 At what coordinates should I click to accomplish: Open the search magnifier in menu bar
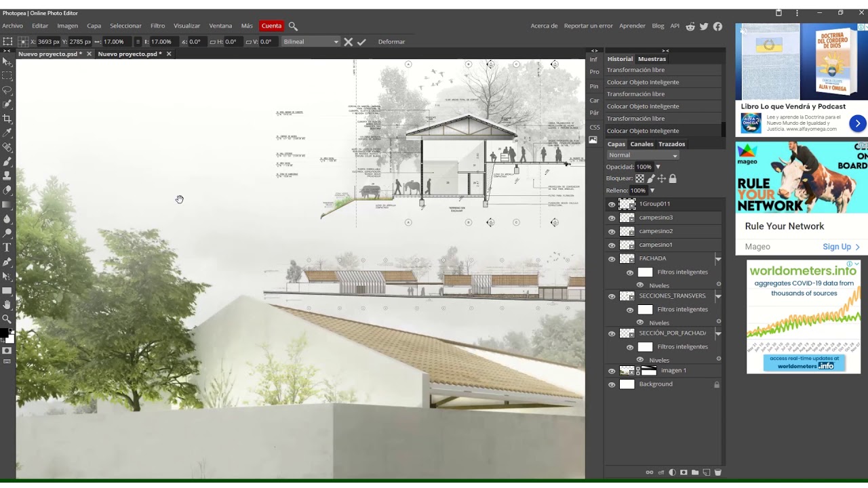(293, 26)
